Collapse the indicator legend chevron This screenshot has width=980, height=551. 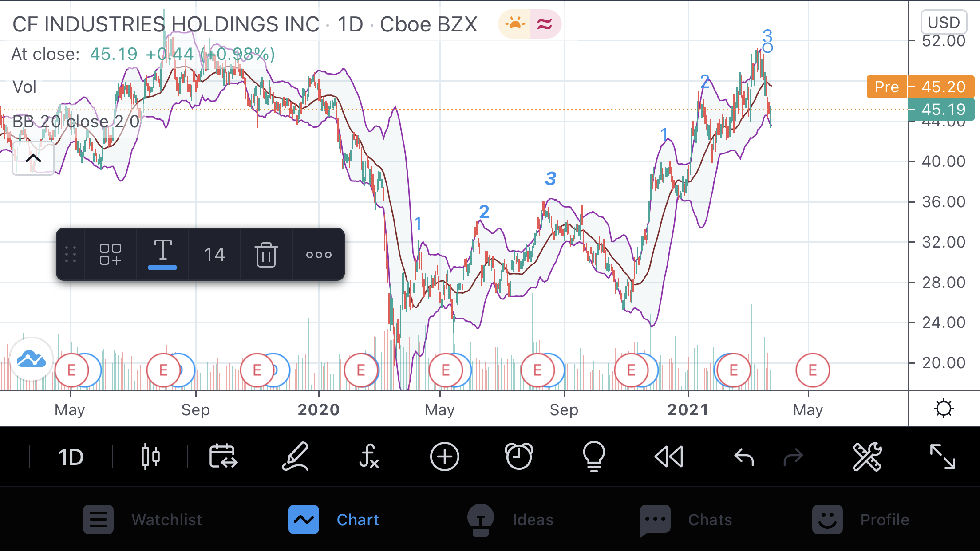33,158
